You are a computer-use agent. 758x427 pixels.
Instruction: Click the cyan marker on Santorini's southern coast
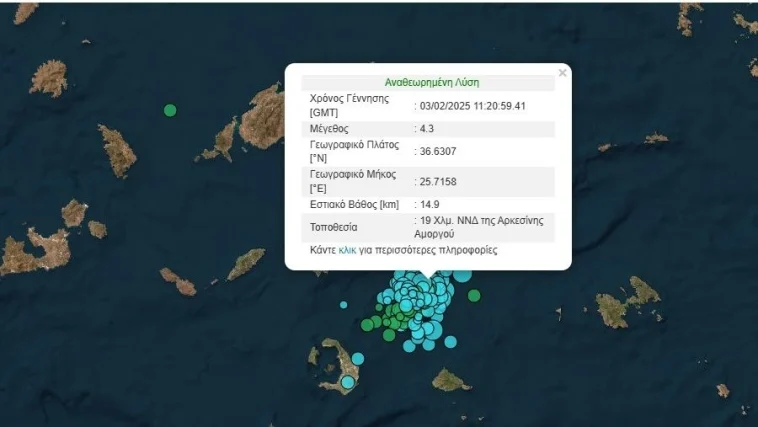[347, 381]
